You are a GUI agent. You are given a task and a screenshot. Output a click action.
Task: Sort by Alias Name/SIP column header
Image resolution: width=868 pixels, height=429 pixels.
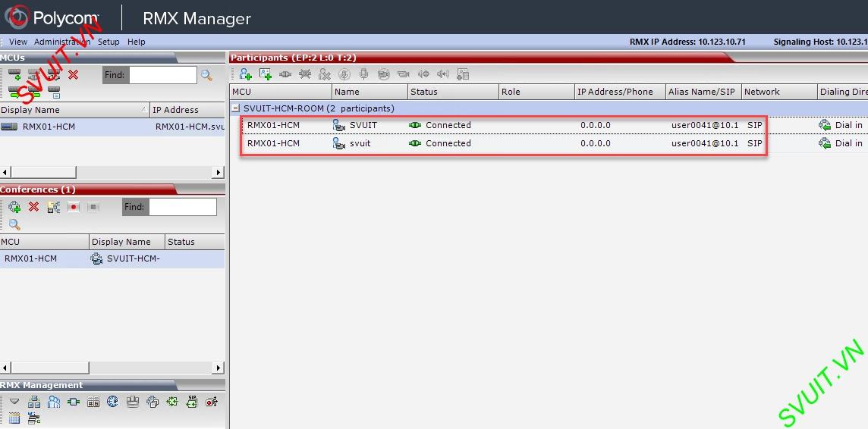pos(703,92)
